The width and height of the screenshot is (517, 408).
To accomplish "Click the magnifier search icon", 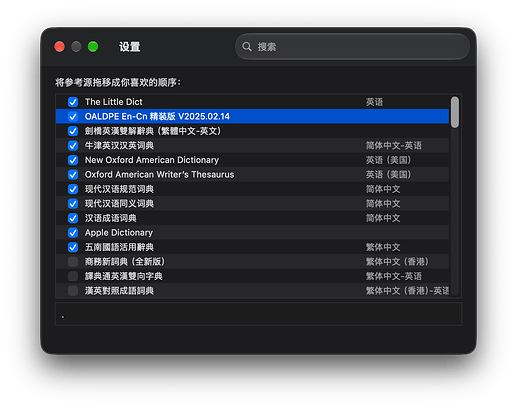I will coord(247,47).
